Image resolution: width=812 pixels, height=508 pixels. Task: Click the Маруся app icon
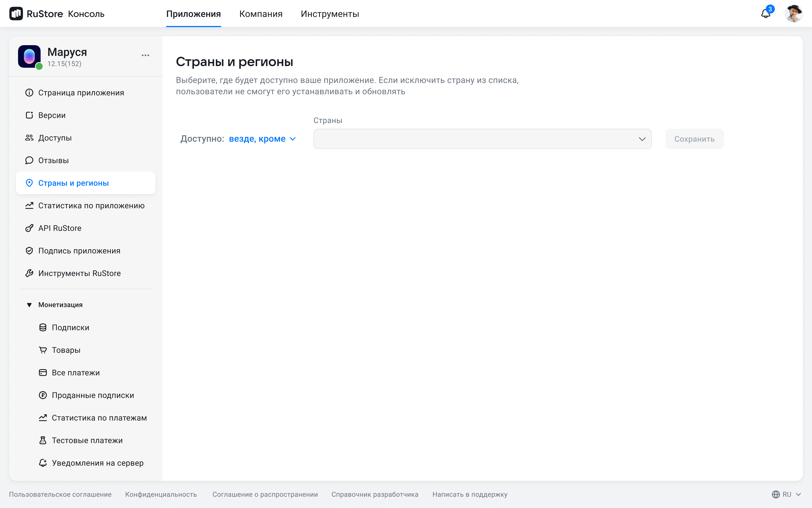click(x=30, y=56)
